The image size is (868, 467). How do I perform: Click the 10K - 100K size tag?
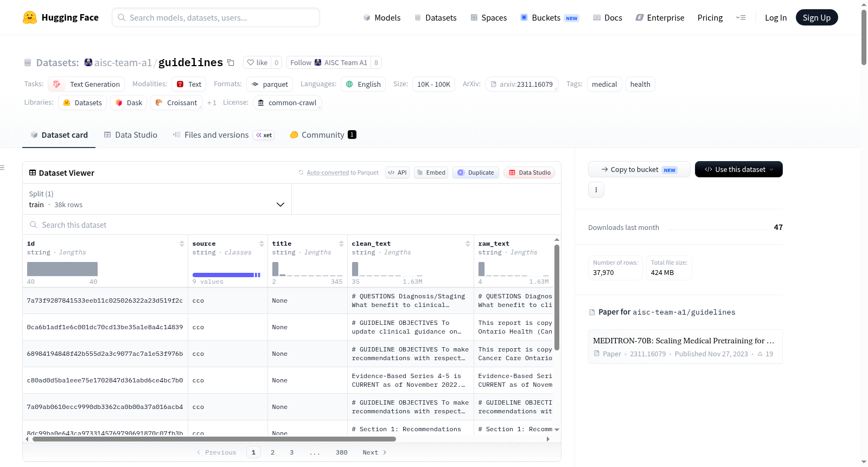[x=433, y=84]
